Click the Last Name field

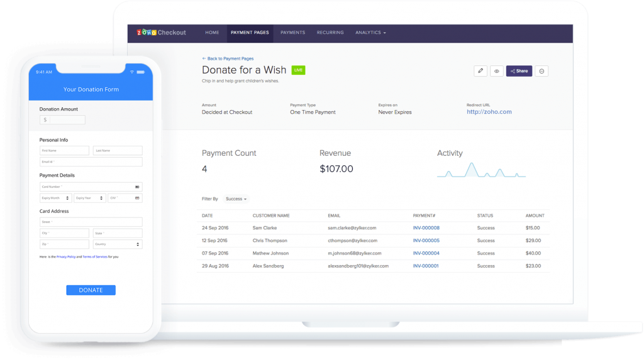pyautogui.click(x=118, y=151)
